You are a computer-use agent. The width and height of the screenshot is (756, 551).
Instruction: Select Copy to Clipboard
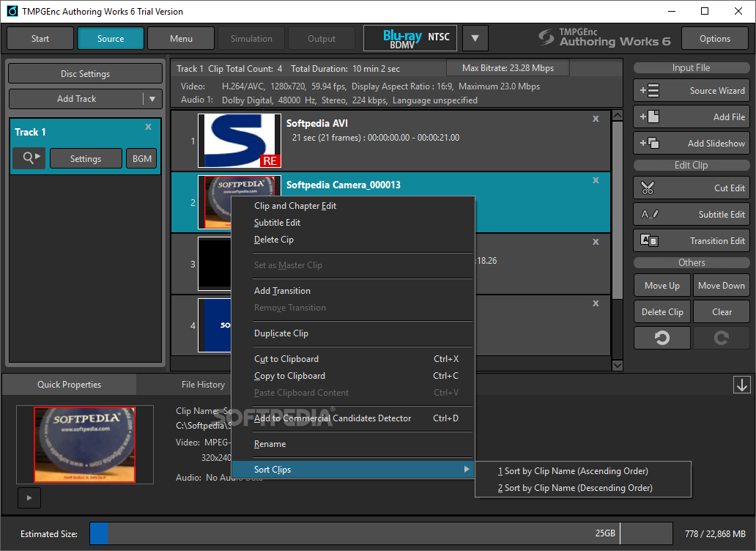(353, 376)
